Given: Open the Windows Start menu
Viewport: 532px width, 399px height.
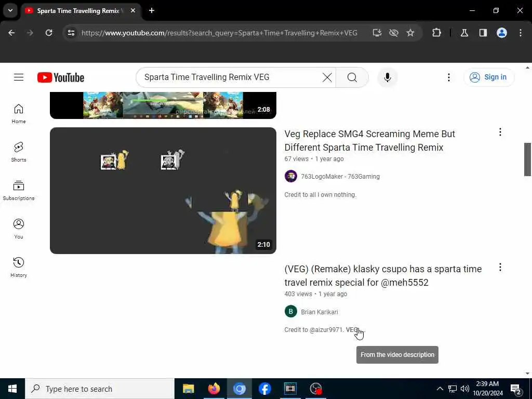Looking at the screenshot, I should 12,389.
